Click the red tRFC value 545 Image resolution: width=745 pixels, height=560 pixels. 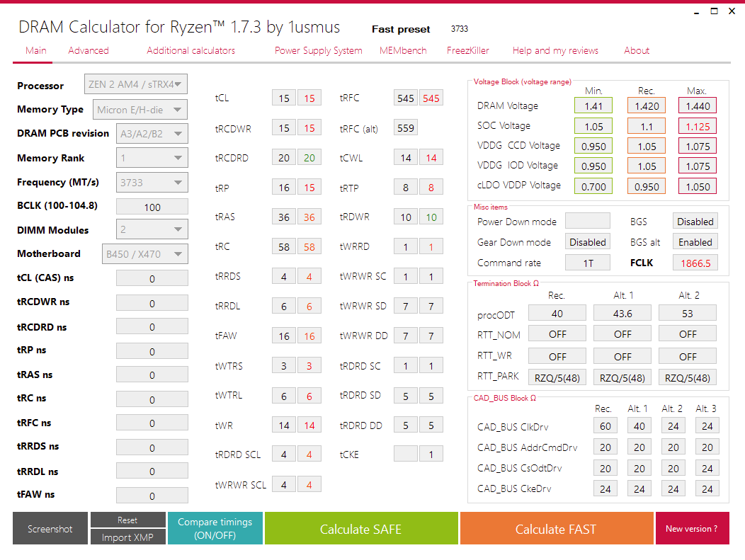click(431, 98)
